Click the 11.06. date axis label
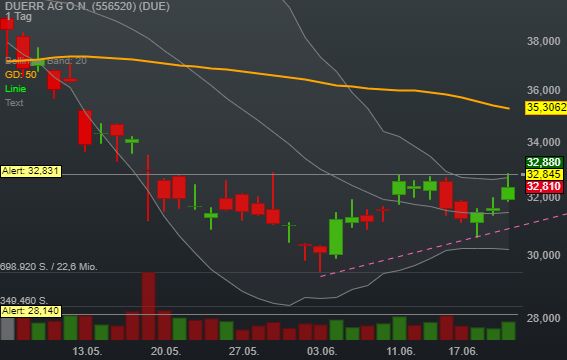 coord(401,351)
